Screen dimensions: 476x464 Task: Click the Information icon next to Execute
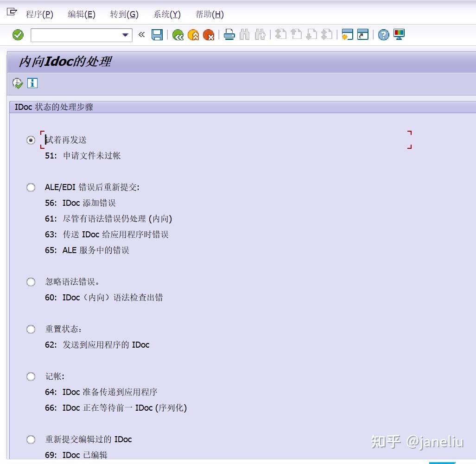tap(32, 83)
